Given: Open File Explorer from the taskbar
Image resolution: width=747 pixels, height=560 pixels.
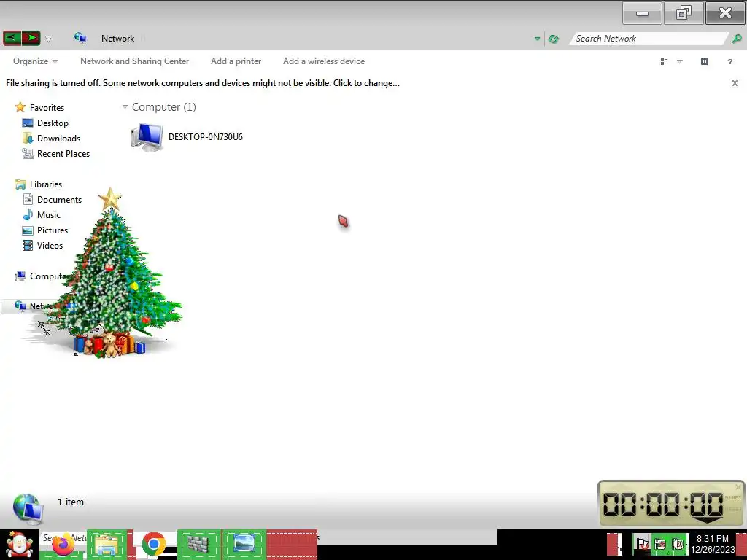Looking at the screenshot, I should (107, 544).
